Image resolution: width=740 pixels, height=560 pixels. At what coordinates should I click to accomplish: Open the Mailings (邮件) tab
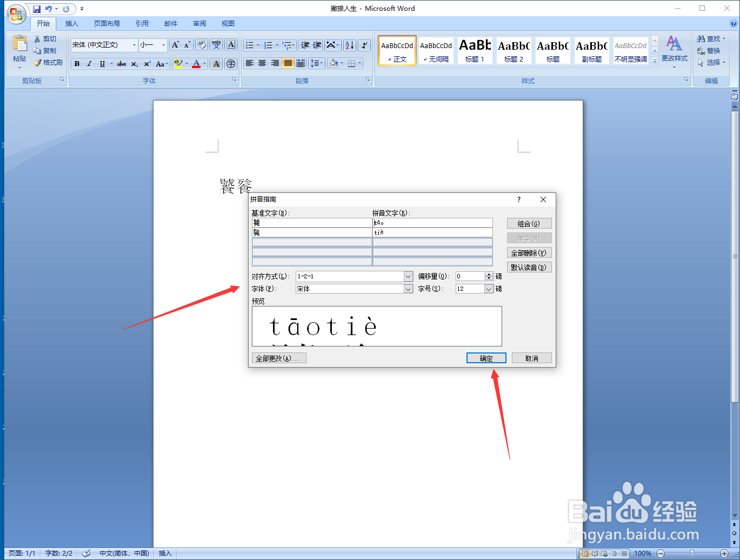(x=171, y=24)
